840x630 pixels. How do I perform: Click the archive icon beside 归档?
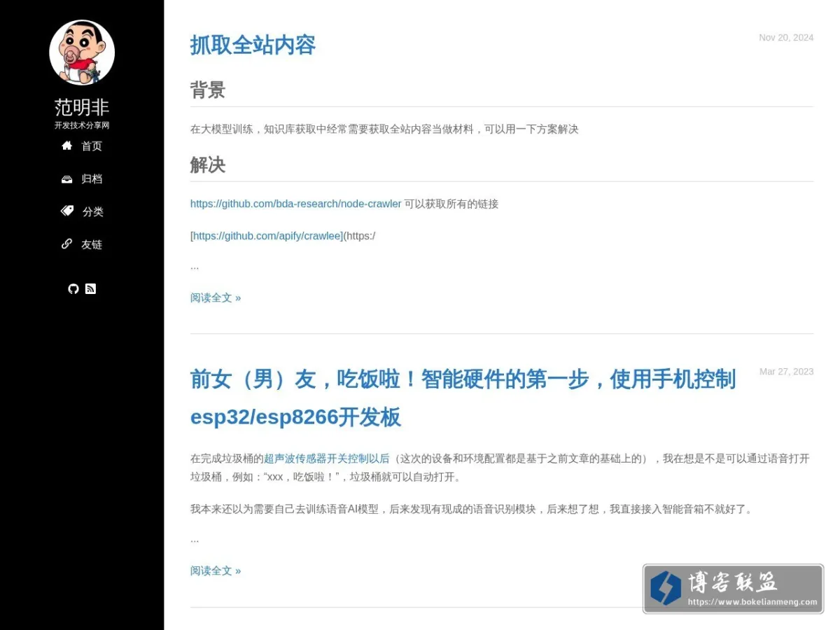(x=67, y=179)
